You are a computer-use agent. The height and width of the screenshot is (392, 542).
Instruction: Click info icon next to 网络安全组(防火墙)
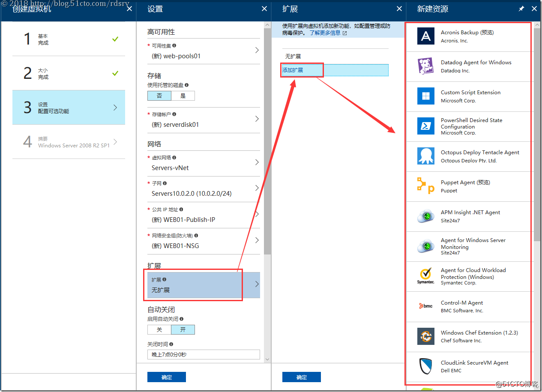click(196, 236)
